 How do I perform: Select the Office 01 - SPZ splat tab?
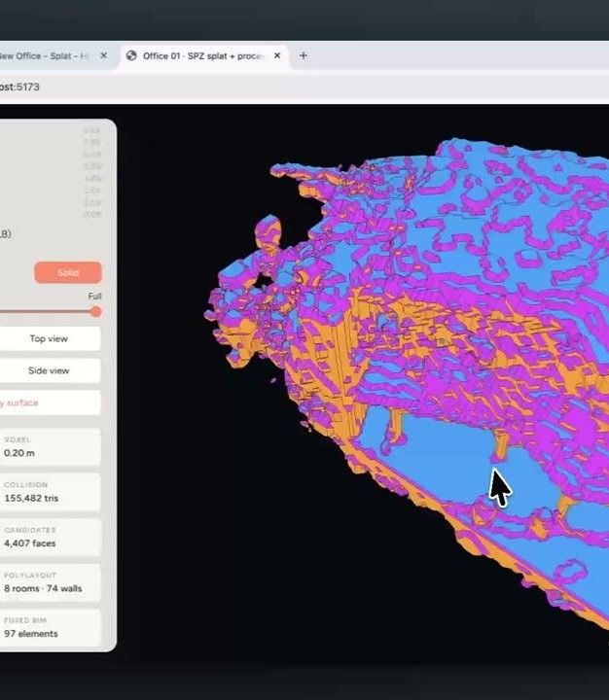tap(203, 56)
